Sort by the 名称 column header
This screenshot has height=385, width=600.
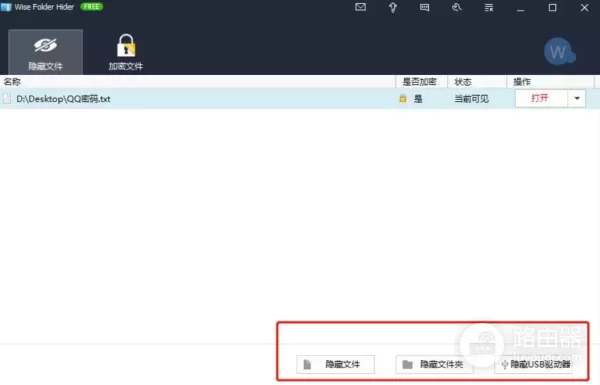pyautogui.click(x=197, y=82)
